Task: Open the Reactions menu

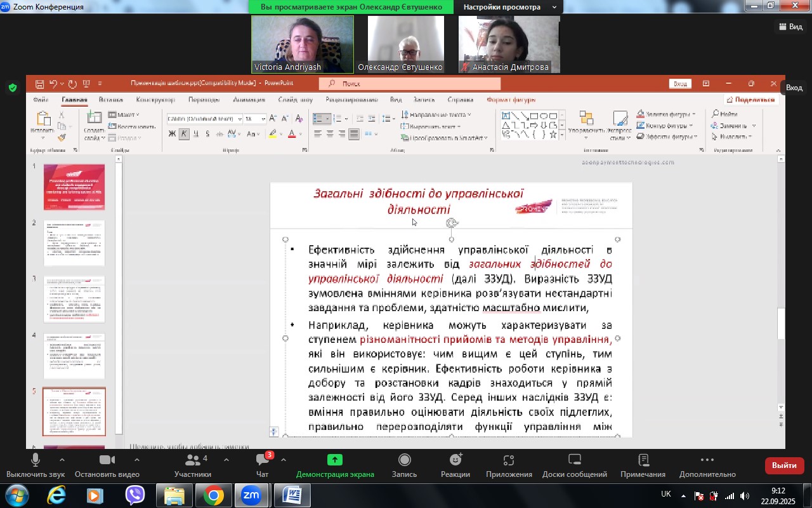Action: [455, 460]
